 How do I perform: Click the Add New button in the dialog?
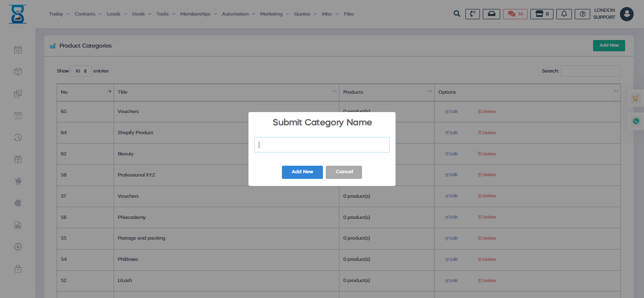[x=302, y=172]
